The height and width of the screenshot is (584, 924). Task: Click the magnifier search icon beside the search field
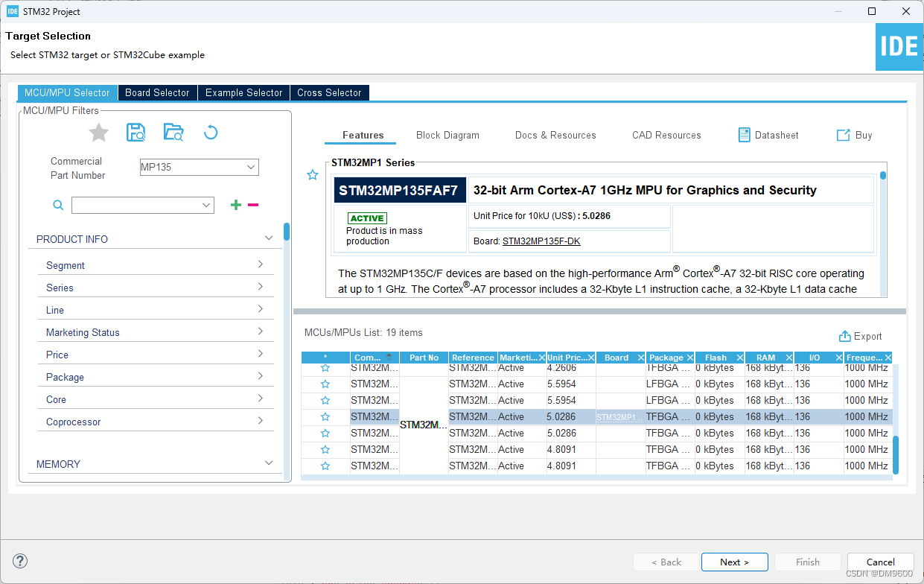click(x=58, y=205)
